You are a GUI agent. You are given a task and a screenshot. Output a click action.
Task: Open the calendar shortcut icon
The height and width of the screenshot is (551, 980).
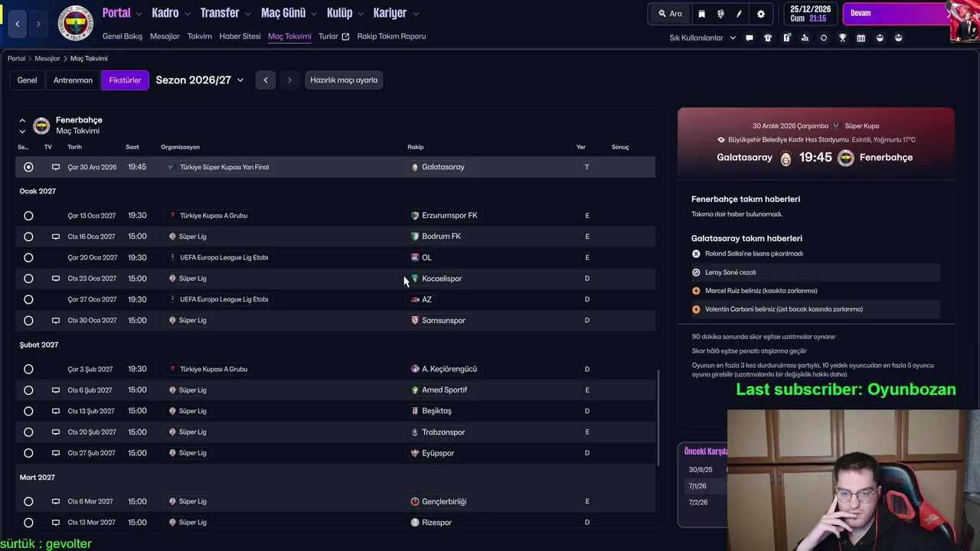(861, 37)
